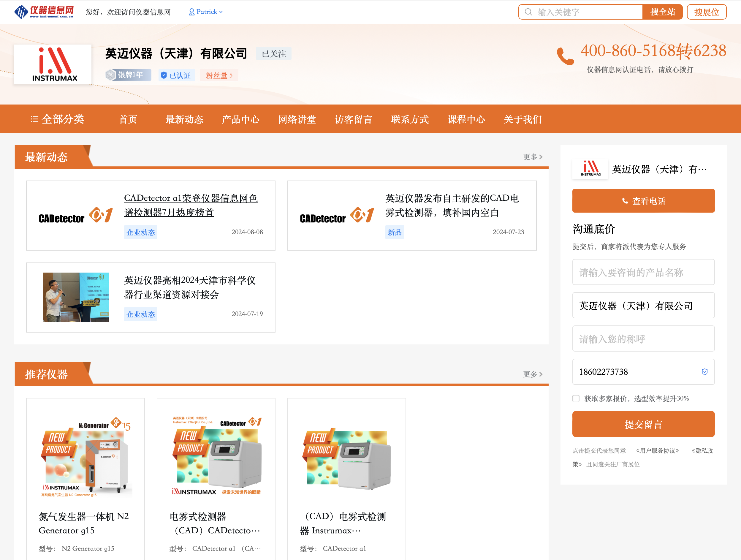The image size is (741, 560).
Task: Click sidebar company name 英迈仪器（天津）有…
Action: point(659,169)
